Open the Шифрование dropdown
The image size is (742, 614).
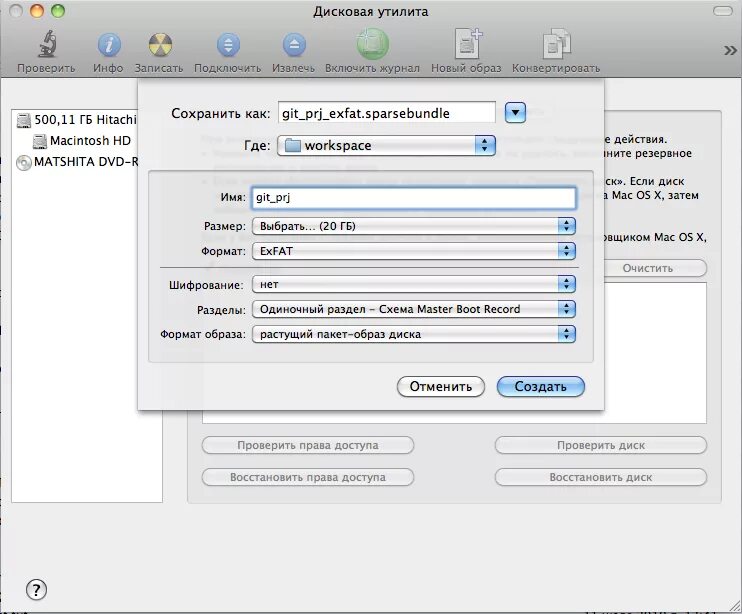[414, 284]
